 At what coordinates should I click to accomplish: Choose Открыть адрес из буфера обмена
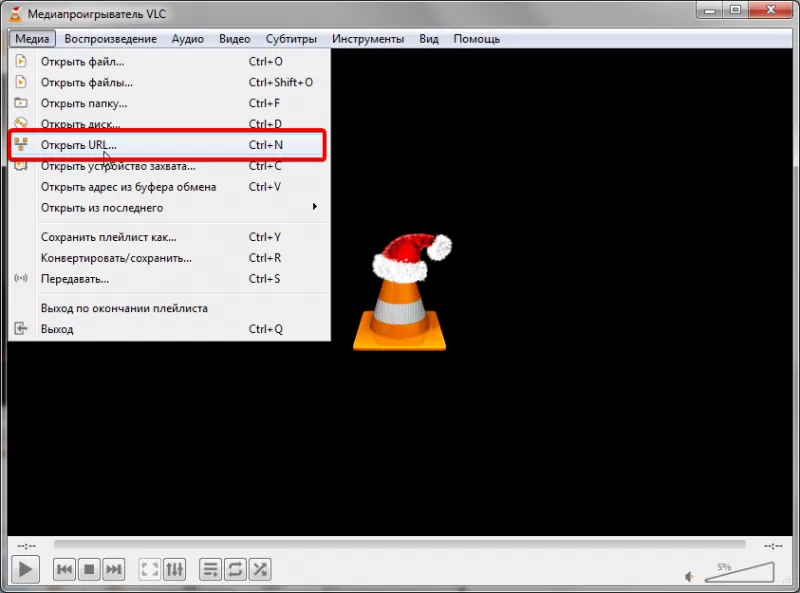coord(169,187)
